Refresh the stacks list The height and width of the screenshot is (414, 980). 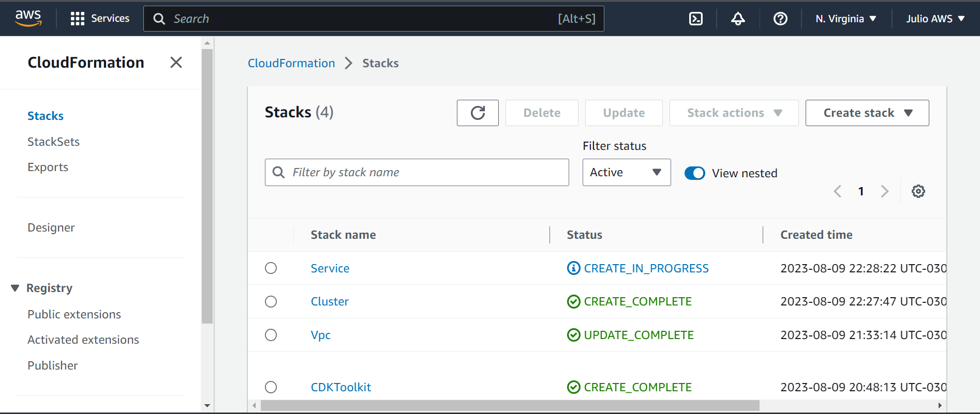(478, 113)
